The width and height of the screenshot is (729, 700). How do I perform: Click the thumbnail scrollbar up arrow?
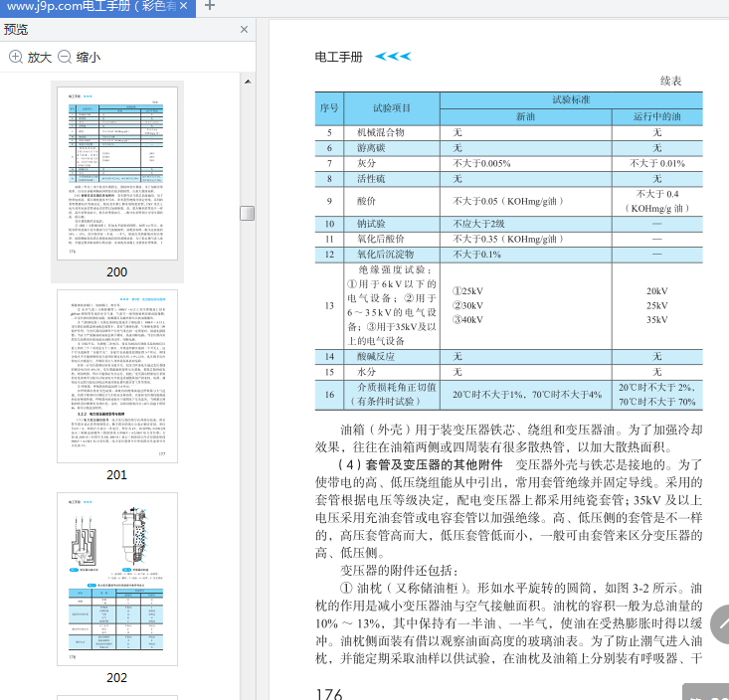248,82
